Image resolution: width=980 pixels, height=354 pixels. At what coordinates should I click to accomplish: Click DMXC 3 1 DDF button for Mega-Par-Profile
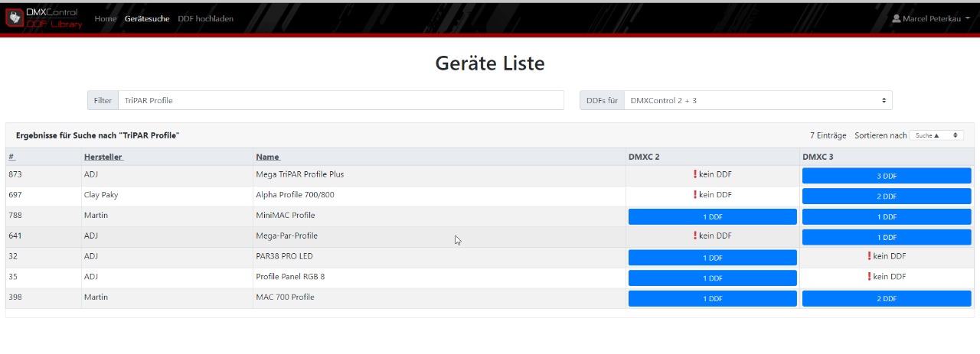887,238
